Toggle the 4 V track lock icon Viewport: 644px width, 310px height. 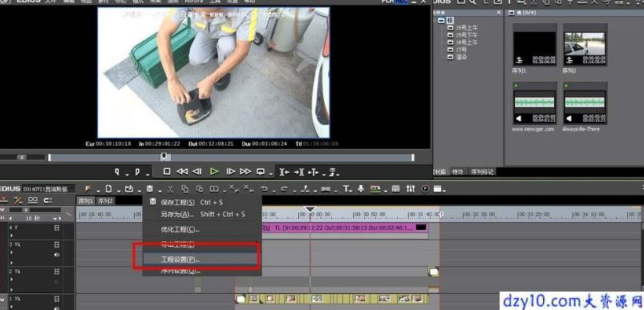click(57, 227)
